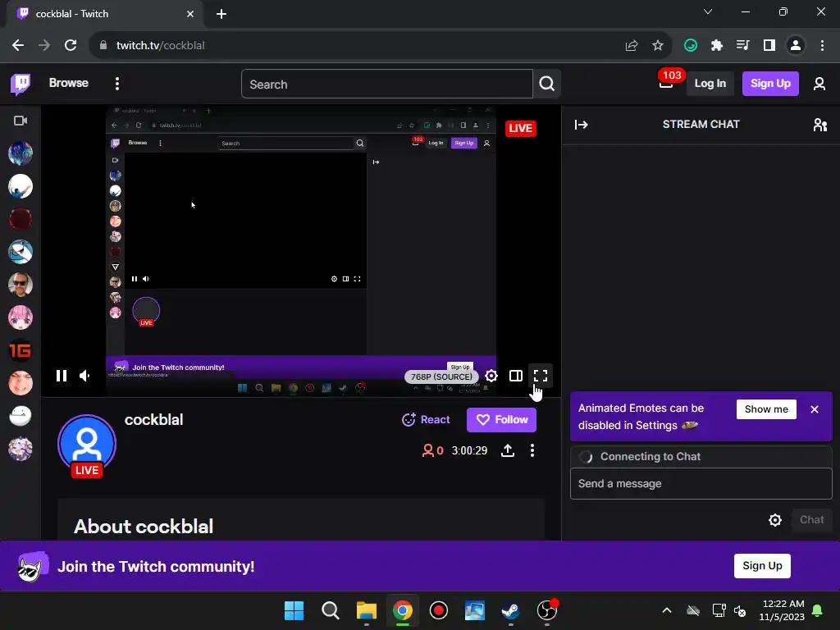Open a new browser tab
Image resolution: width=840 pixels, height=630 pixels.
[221, 15]
